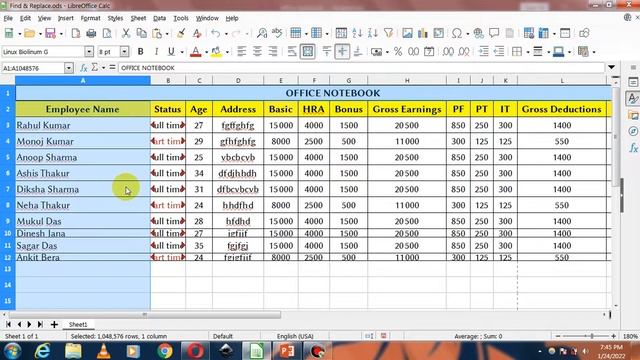640x360 pixels.
Task: Open the File menu
Action: click(x=8, y=18)
